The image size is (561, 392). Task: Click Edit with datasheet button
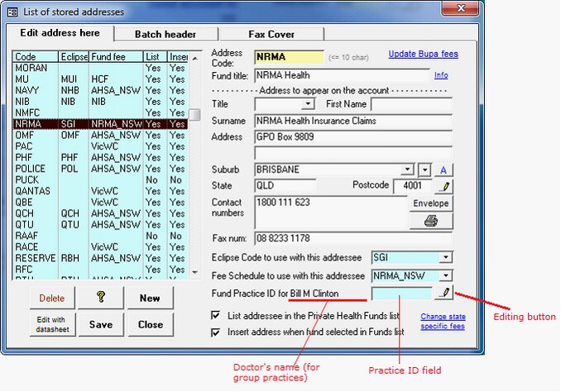53,324
